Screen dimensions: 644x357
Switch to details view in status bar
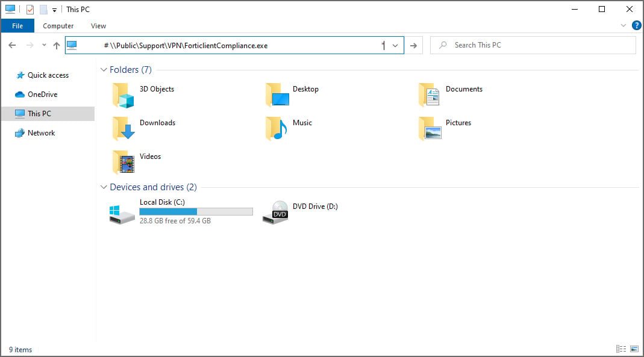(621, 349)
